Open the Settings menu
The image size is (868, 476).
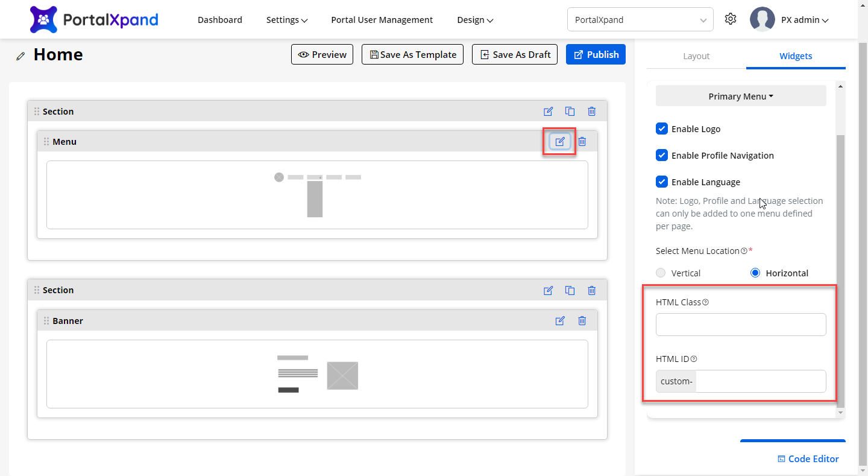[287, 20]
